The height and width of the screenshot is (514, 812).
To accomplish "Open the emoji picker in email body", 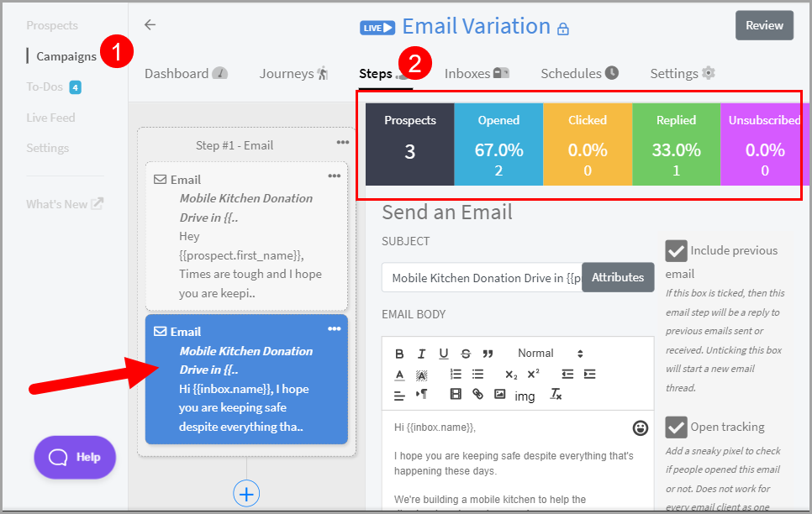I will pyautogui.click(x=641, y=428).
